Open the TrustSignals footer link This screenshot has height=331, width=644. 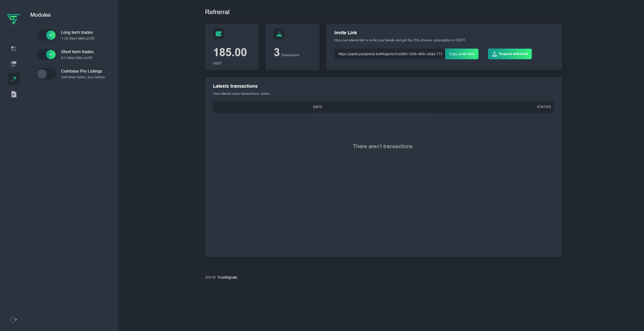[x=227, y=277]
